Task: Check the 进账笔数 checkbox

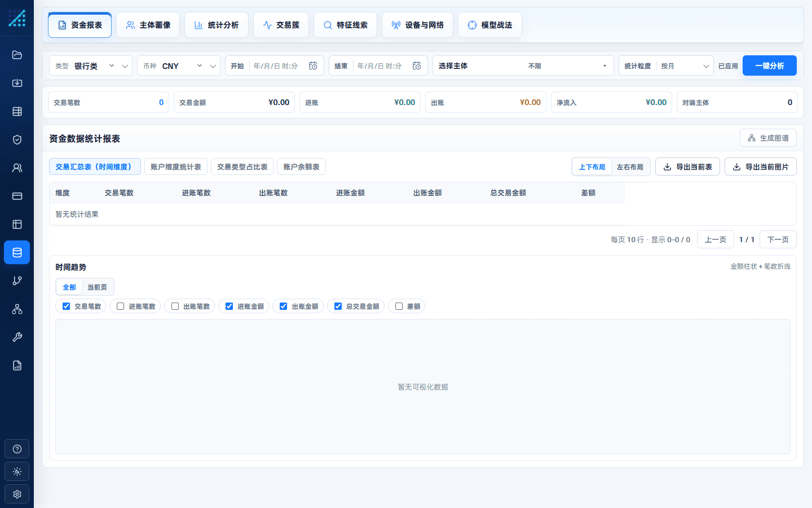Action: click(x=120, y=306)
